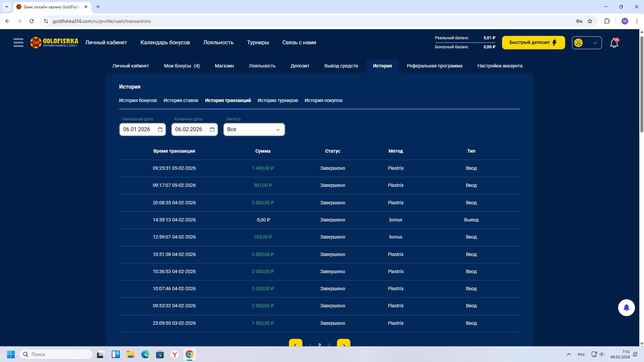Click the Конечная дата input field
644x362 pixels.
[x=190, y=130]
